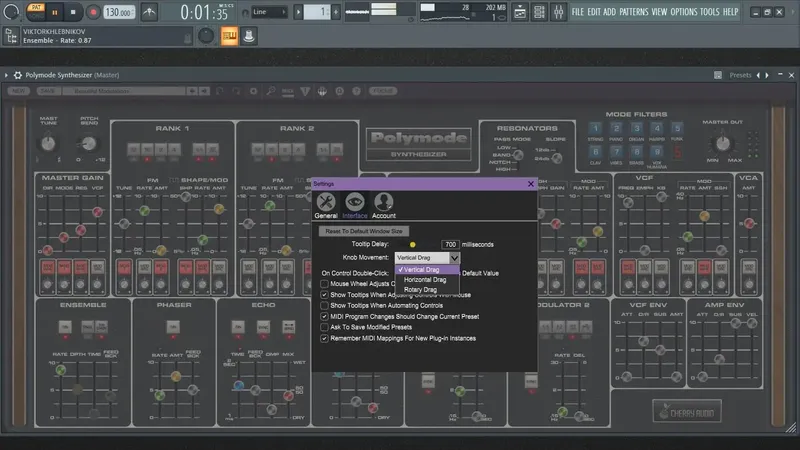Adjust the Tooltip Delay slider handle
800x450 pixels.
click(x=412, y=244)
